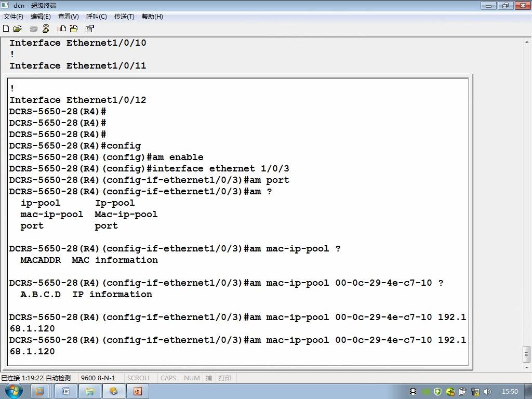Click the power plug tray icon
The height and width of the screenshot is (399, 532).
pyautogui.click(x=462, y=392)
